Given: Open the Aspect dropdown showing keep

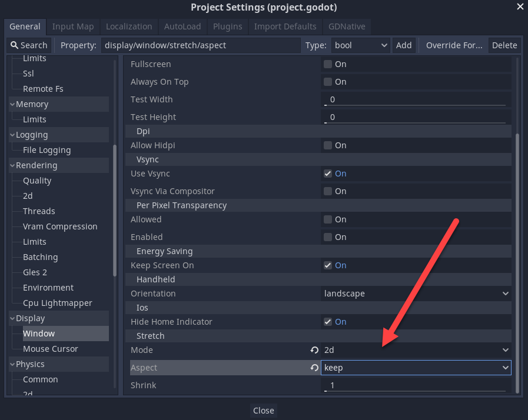Looking at the screenshot, I should pos(415,367).
